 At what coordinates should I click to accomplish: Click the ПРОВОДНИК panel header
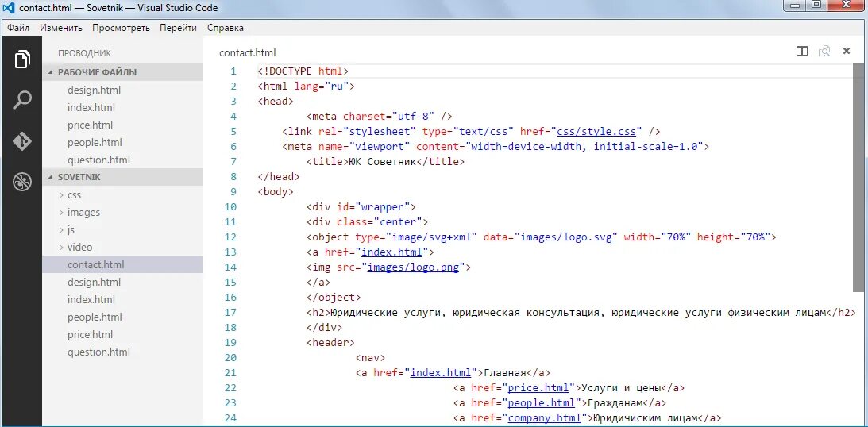(84, 53)
